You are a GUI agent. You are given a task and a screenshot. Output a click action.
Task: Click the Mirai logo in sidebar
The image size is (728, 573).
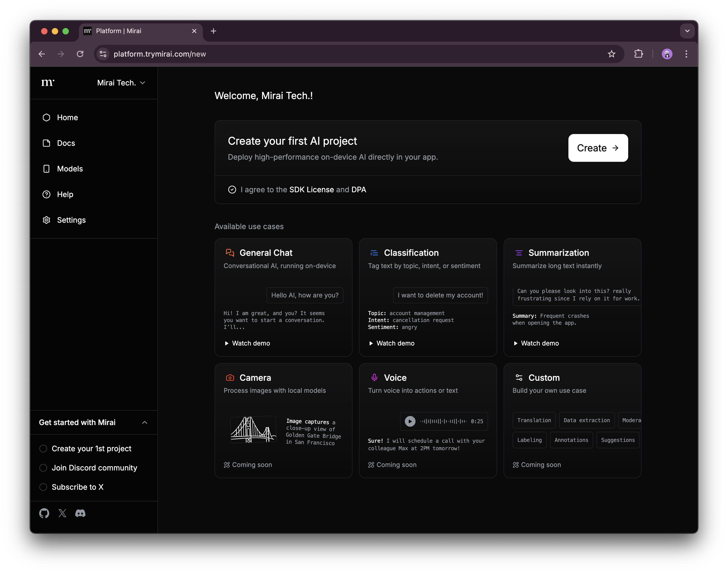click(x=48, y=83)
